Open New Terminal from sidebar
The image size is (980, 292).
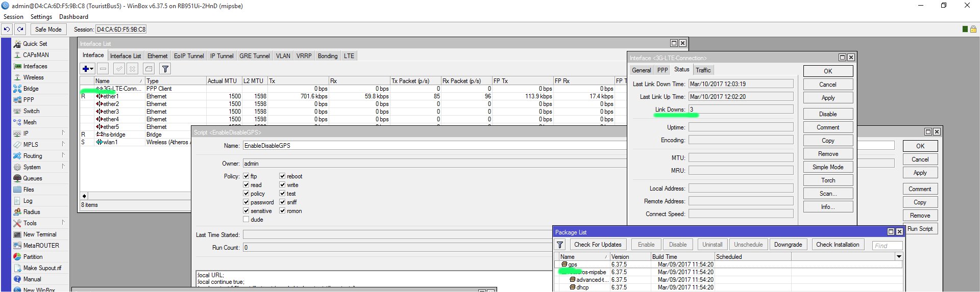(x=40, y=234)
